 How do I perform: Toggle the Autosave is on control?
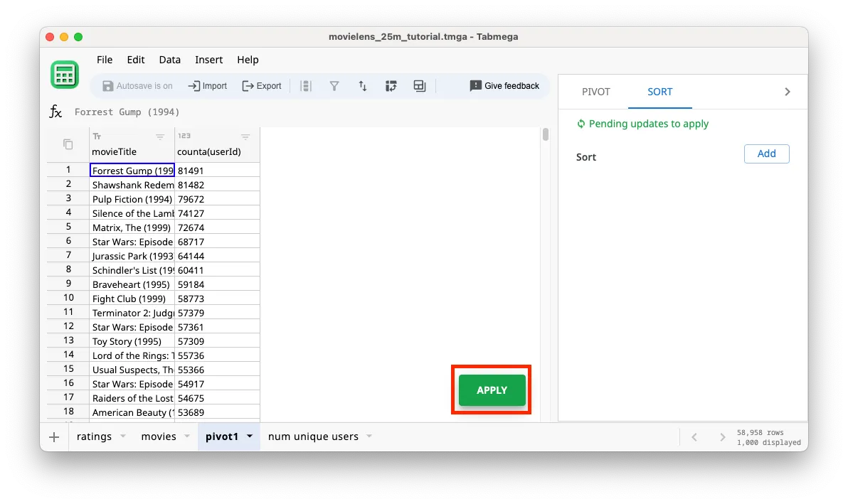click(137, 85)
